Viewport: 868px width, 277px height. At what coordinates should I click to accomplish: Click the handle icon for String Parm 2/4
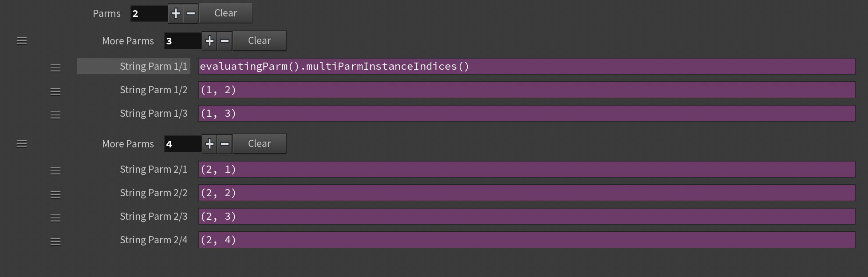tap(55, 241)
